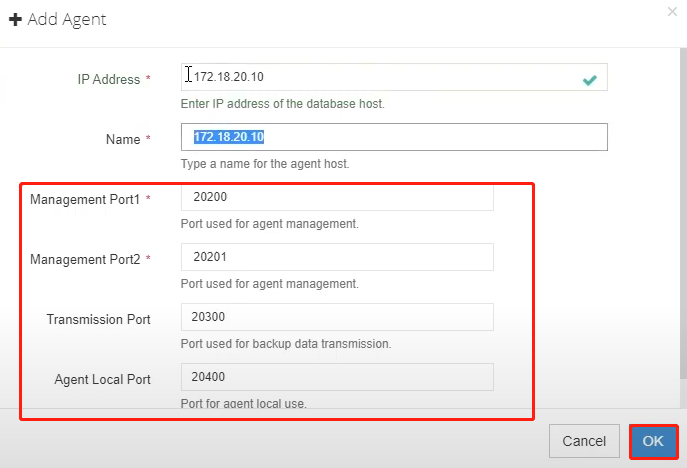This screenshot has height=468, width=687.
Task: Select the Management Port1 field showing 20200
Action: coord(337,197)
